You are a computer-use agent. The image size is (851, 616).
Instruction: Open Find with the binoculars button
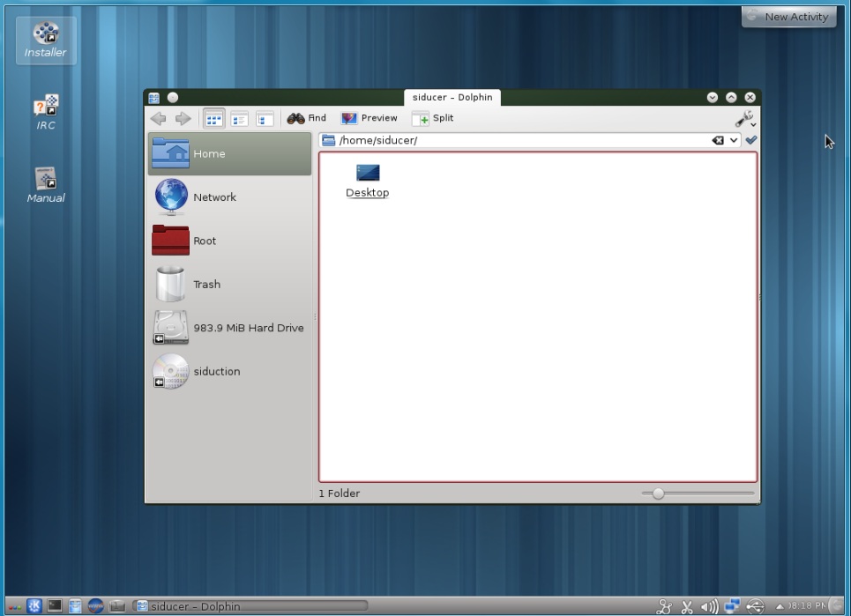[307, 118]
